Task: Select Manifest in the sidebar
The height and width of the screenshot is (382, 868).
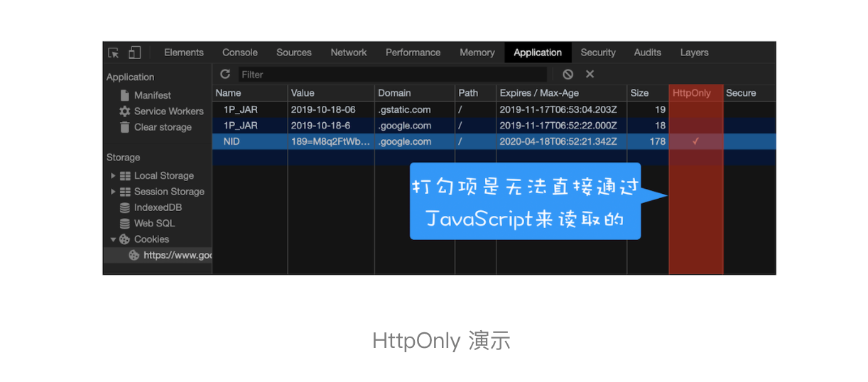Action: 153,95
